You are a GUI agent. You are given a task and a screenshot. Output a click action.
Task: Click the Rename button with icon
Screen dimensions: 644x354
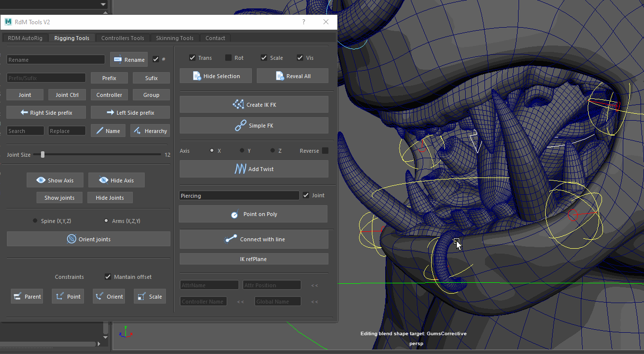click(129, 60)
